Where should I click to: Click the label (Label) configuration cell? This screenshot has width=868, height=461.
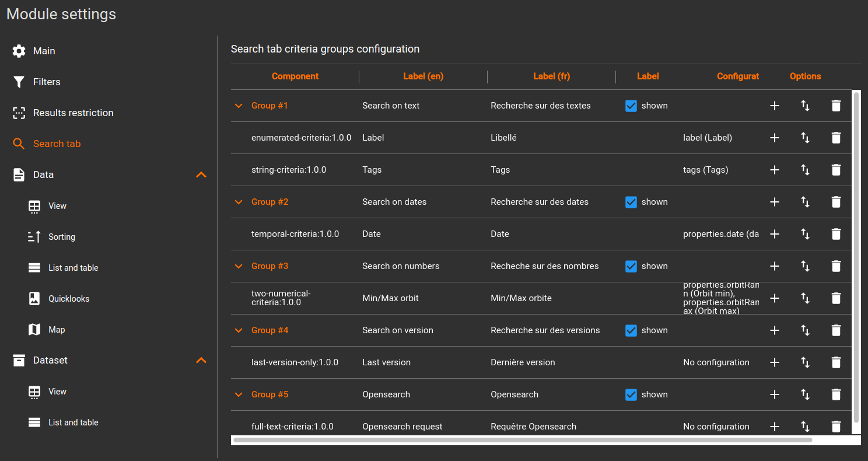(x=708, y=138)
